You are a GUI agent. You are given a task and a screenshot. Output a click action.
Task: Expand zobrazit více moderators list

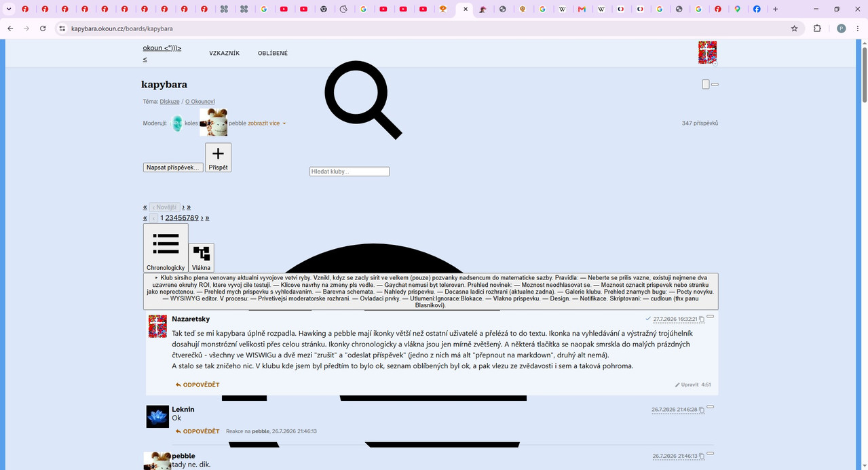pos(267,123)
